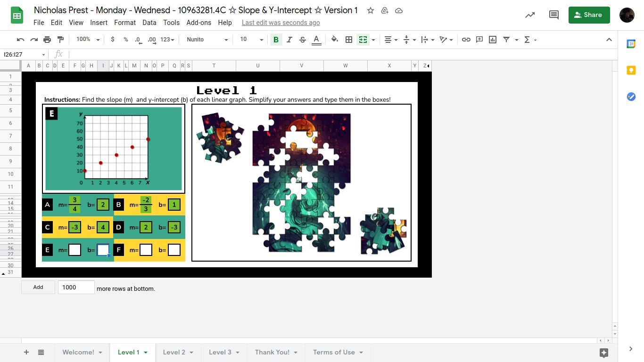Open the zoom level dropdown
The width and height of the screenshot is (644, 362).
pyautogui.click(x=88, y=40)
